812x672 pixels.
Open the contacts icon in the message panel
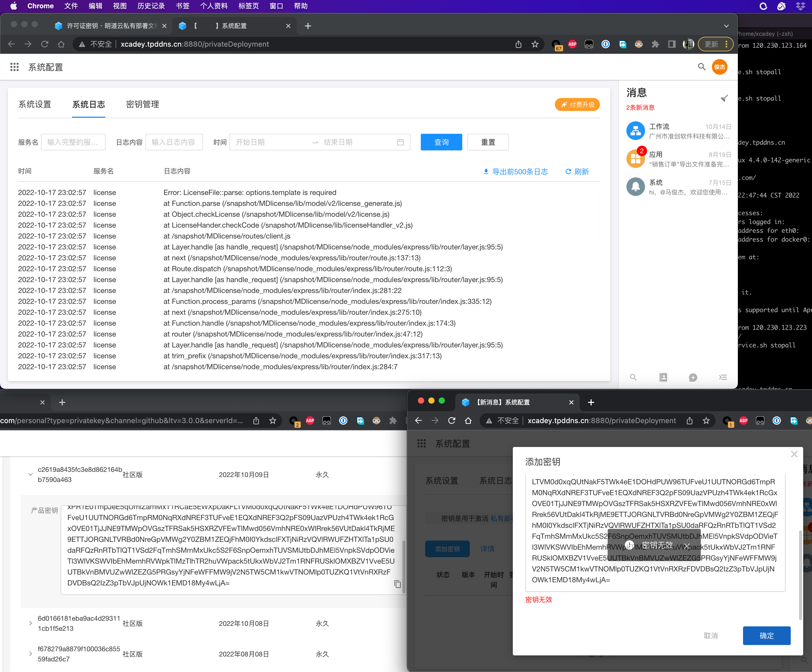(663, 377)
